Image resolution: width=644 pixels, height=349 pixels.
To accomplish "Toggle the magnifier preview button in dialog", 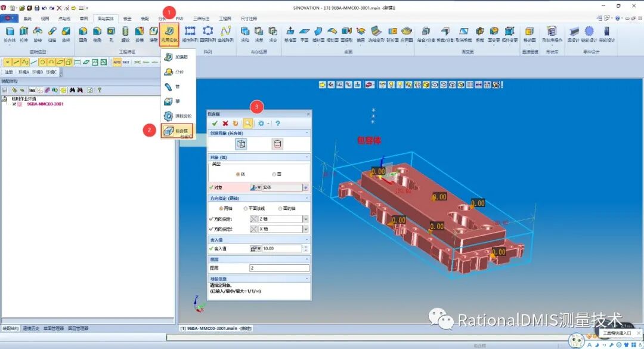I will pyautogui.click(x=247, y=123).
